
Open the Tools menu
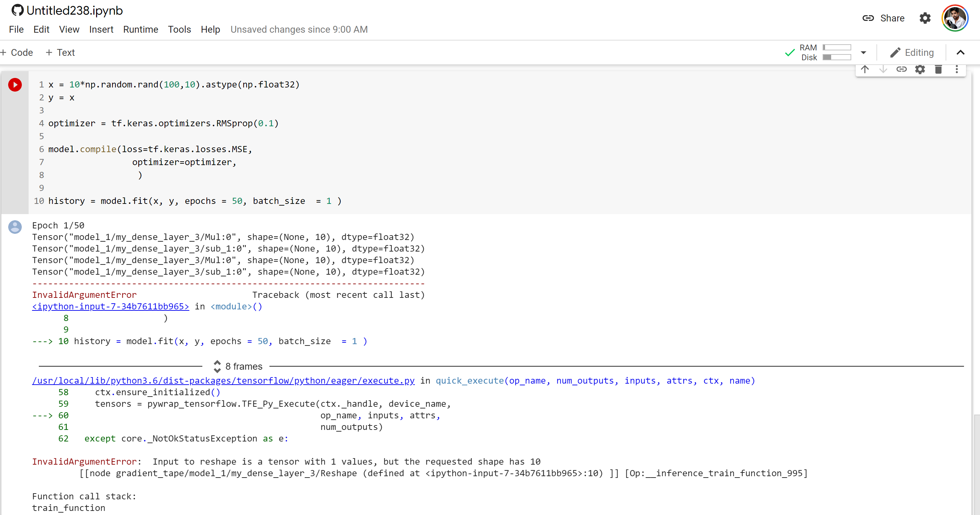point(179,29)
